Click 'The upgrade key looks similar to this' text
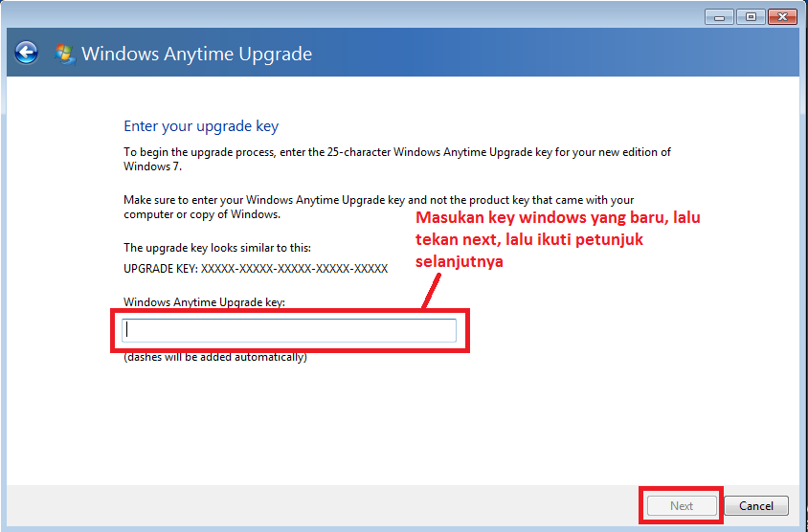The height and width of the screenshot is (532, 808). click(x=217, y=248)
